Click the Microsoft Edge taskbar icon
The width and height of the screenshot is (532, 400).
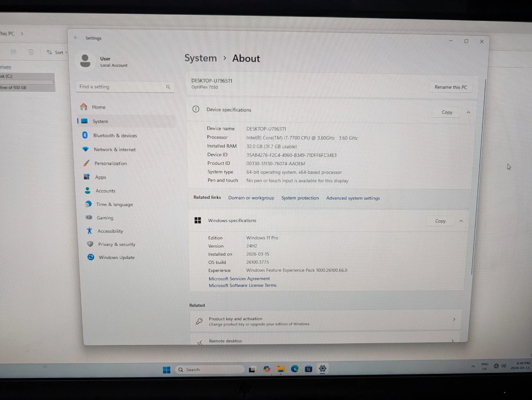pos(294,369)
